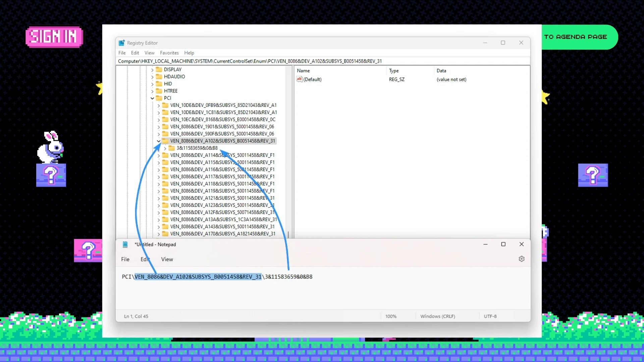
Task: Select the VEN_8086&DEV_A12F key
Action: click(x=222, y=213)
